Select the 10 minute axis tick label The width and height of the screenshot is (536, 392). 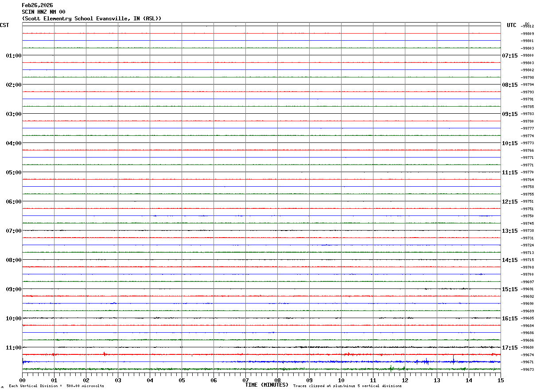[x=341, y=380]
